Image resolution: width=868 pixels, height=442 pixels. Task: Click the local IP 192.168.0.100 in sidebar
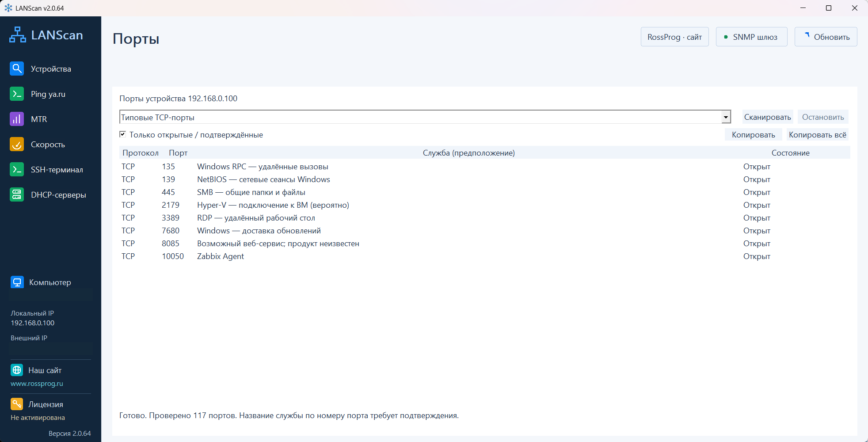[x=33, y=323]
